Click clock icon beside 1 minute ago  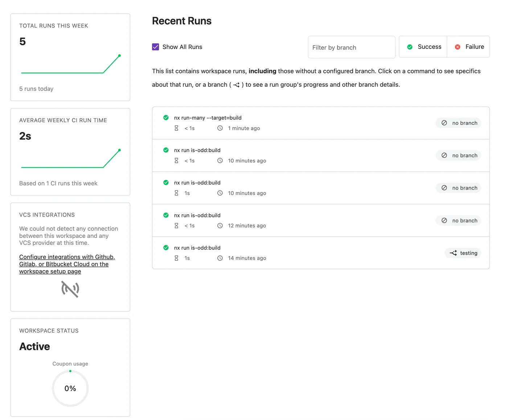click(x=220, y=128)
